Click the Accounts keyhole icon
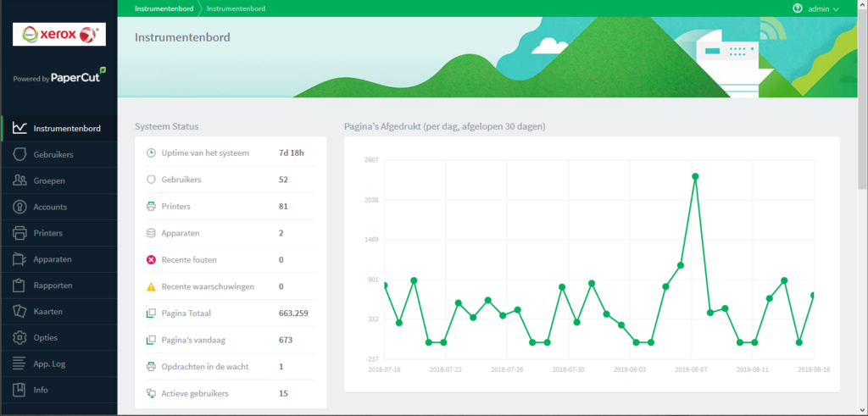Image resolution: width=868 pixels, height=416 pixels. [20, 207]
